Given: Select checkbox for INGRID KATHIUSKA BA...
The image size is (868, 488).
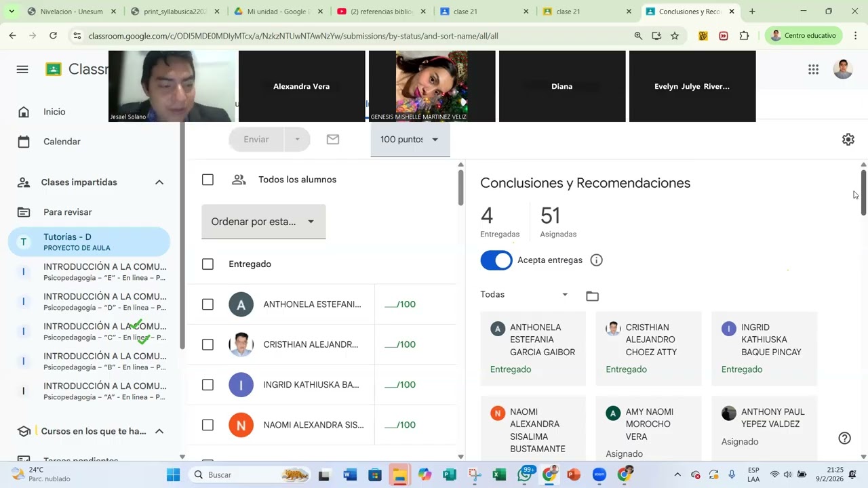Looking at the screenshot, I should click(x=208, y=385).
